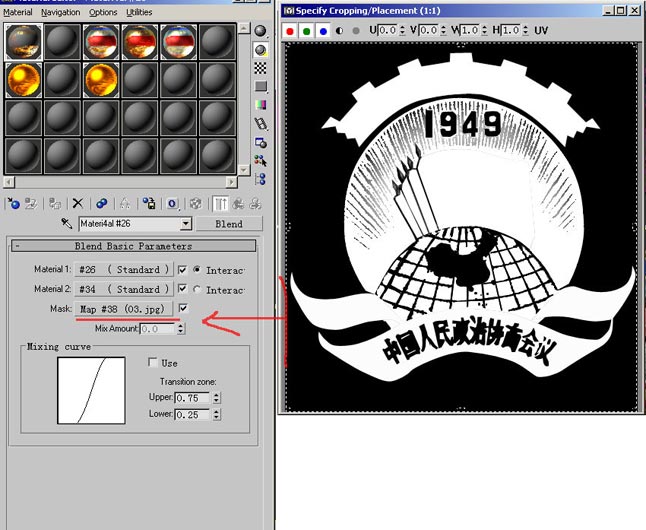
Task: Toggle the Show End Result icon
Action: [x=220, y=203]
